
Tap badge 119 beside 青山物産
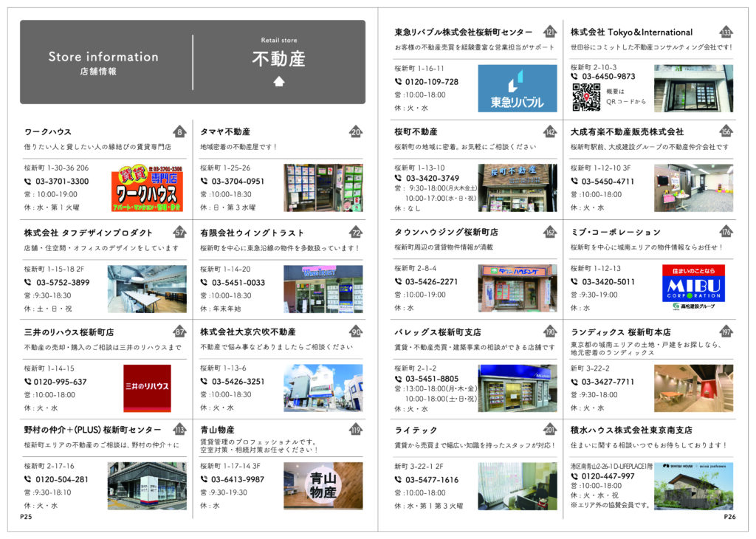pyautogui.click(x=355, y=429)
